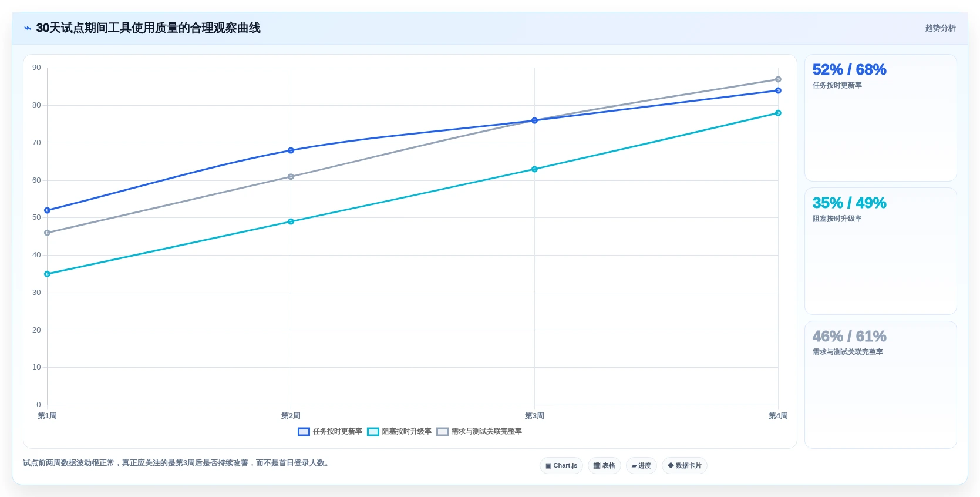Image resolution: width=980 pixels, height=497 pixels.
Task: Click the 0 y-axis label
Action: point(39,405)
